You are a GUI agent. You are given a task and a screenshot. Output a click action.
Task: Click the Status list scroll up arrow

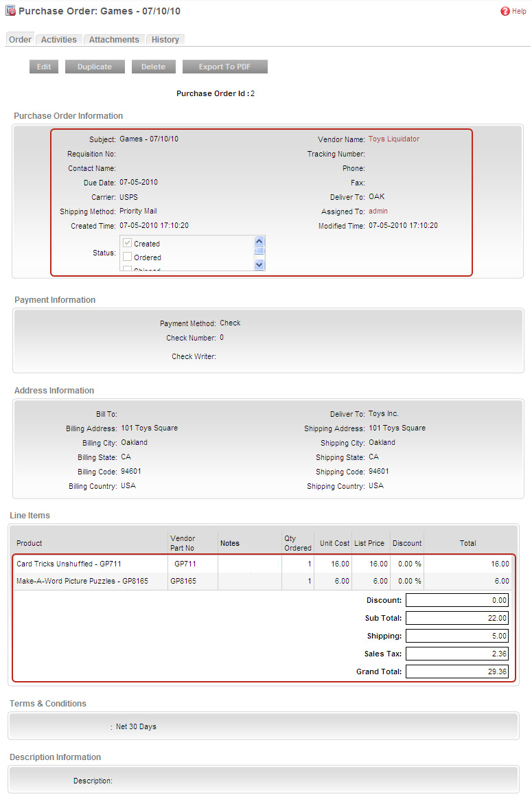click(259, 241)
